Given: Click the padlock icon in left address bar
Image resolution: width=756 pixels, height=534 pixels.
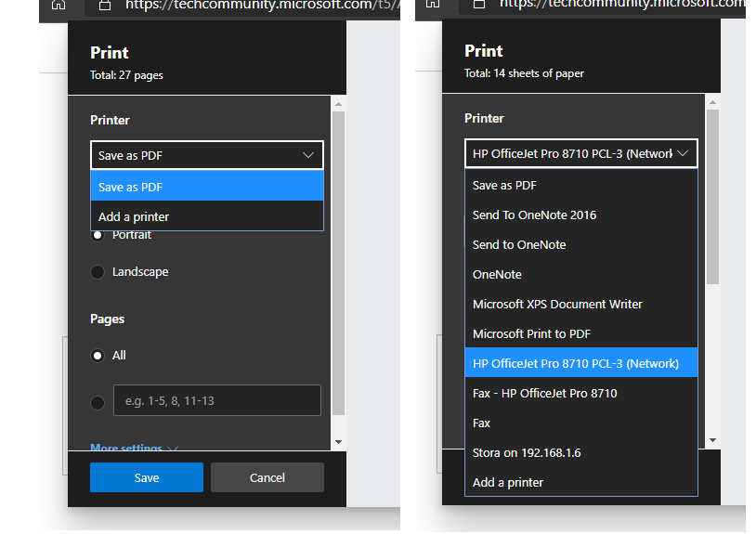Looking at the screenshot, I should (105, 5).
